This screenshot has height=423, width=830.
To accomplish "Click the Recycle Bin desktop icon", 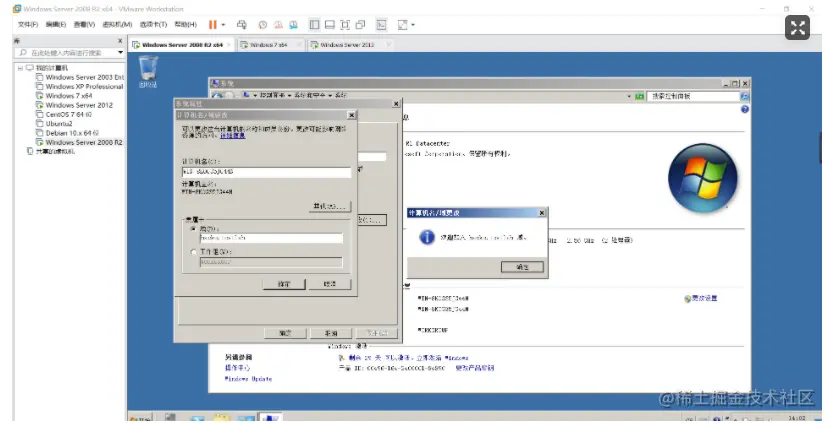I will 148,71.
